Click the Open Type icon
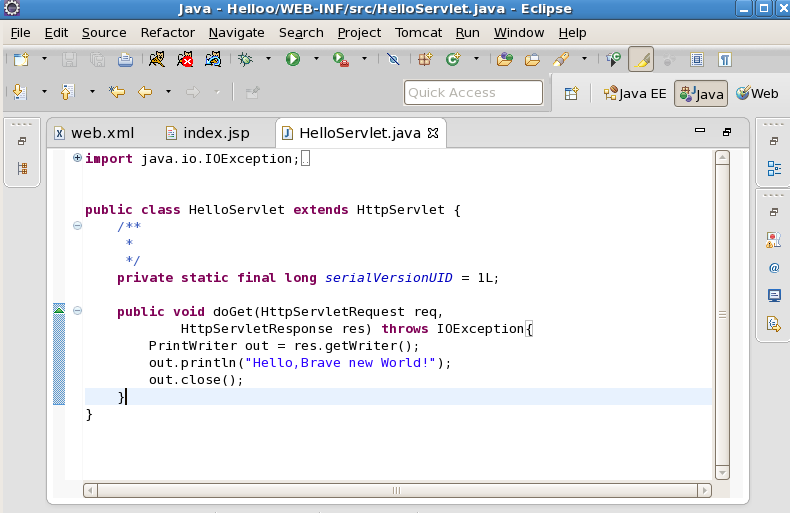 [x=504, y=59]
